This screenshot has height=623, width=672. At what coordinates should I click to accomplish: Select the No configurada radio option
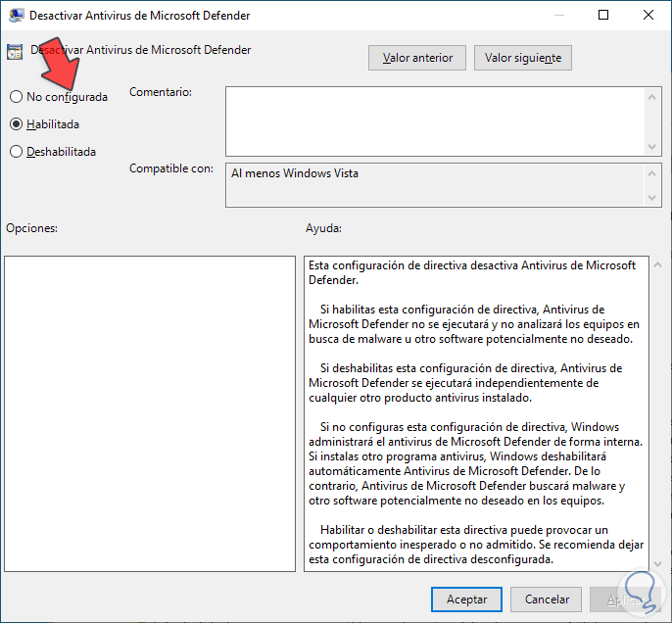59,97
